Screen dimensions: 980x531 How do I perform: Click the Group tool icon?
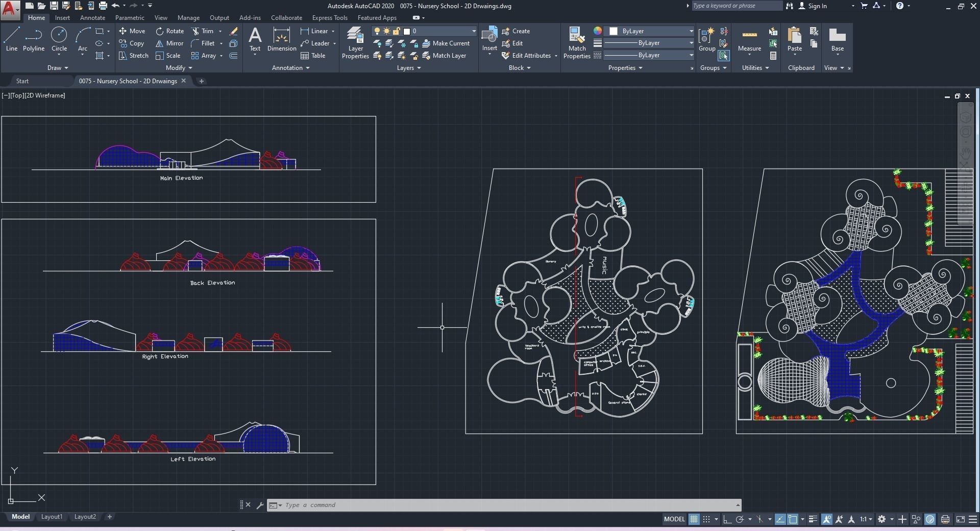(707, 39)
